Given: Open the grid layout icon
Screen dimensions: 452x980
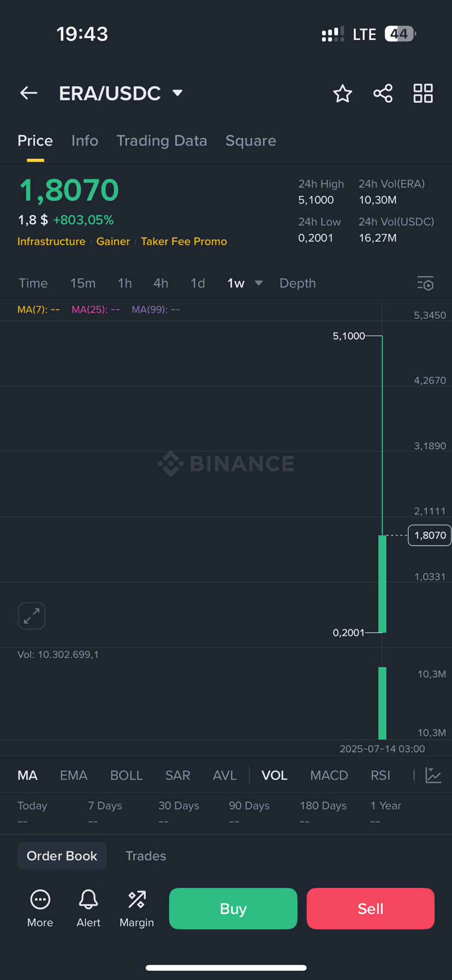Looking at the screenshot, I should click(x=423, y=93).
